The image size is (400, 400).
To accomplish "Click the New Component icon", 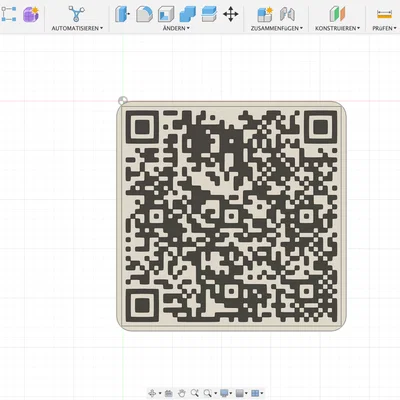I will (265, 14).
